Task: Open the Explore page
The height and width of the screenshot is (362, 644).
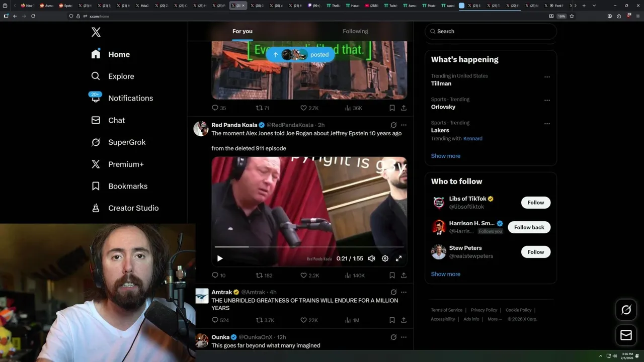Action: coord(112,76)
